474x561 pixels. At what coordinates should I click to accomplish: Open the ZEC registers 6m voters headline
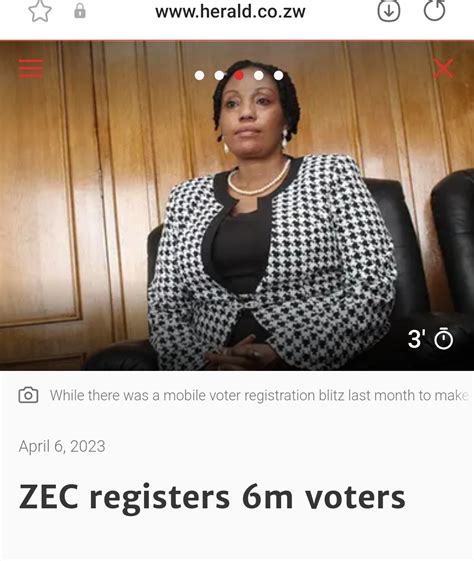[212, 497]
